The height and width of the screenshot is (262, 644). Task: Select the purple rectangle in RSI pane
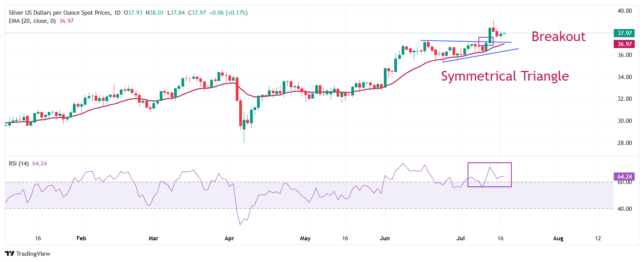tap(489, 175)
